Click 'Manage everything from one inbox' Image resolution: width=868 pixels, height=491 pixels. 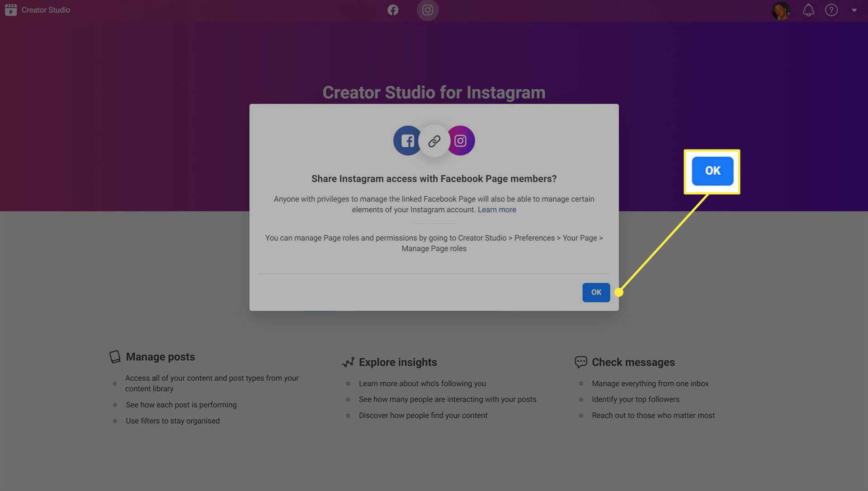(x=650, y=383)
